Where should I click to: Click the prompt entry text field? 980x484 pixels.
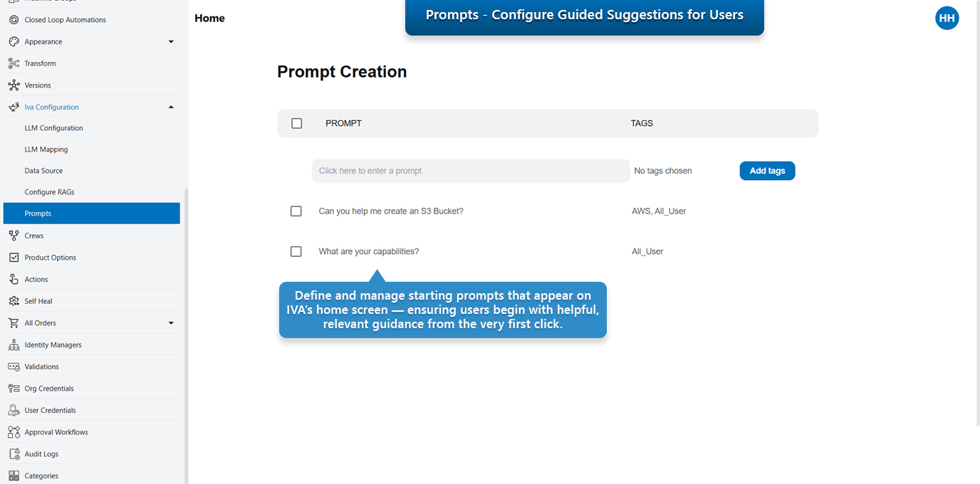(470, 171)
